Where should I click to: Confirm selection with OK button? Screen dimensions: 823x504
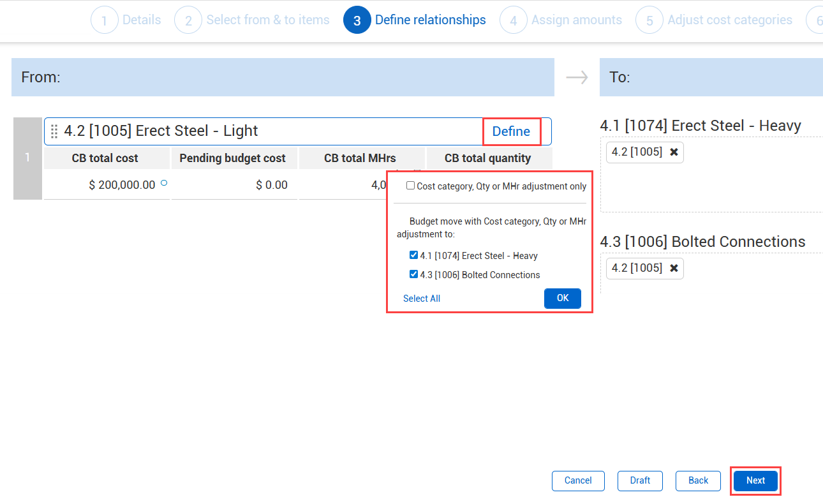click(x=562, y=299)
